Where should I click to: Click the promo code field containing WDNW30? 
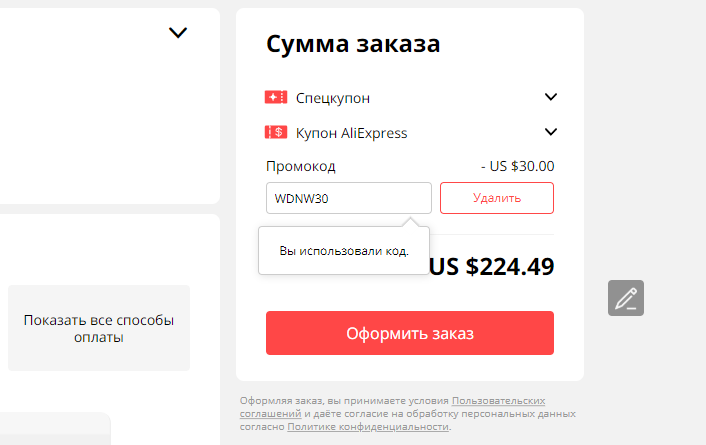pyautogui.click(x=348, y=198)
